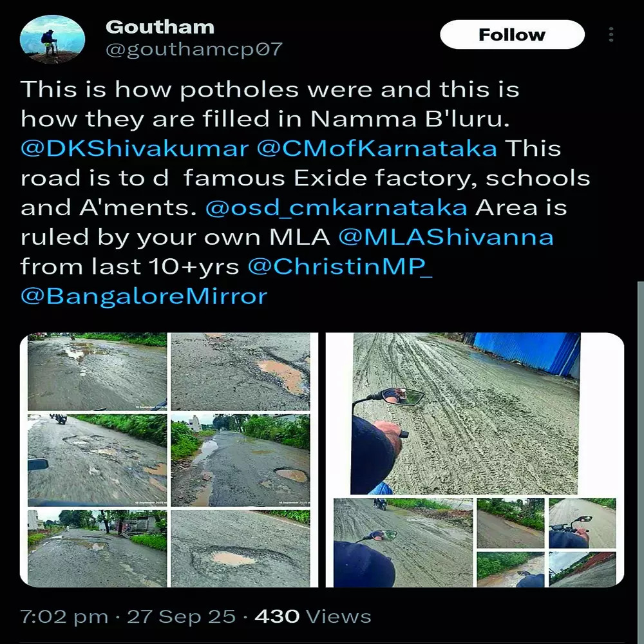Select the photo of orange water-filled pothole

240,372
